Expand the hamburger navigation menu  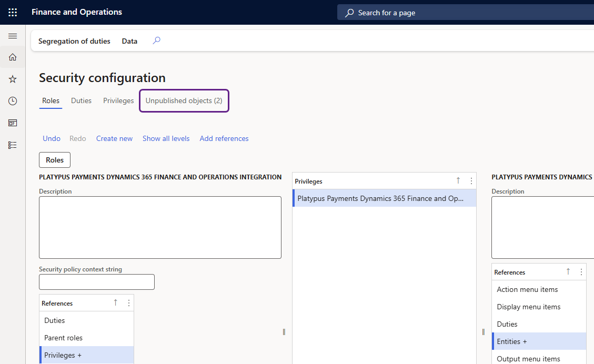(13, 36)
